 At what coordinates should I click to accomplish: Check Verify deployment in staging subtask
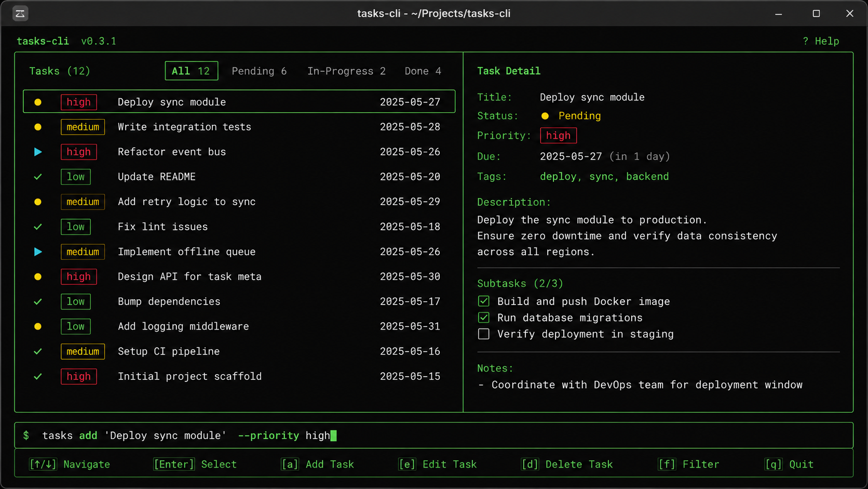pos(484,334)
